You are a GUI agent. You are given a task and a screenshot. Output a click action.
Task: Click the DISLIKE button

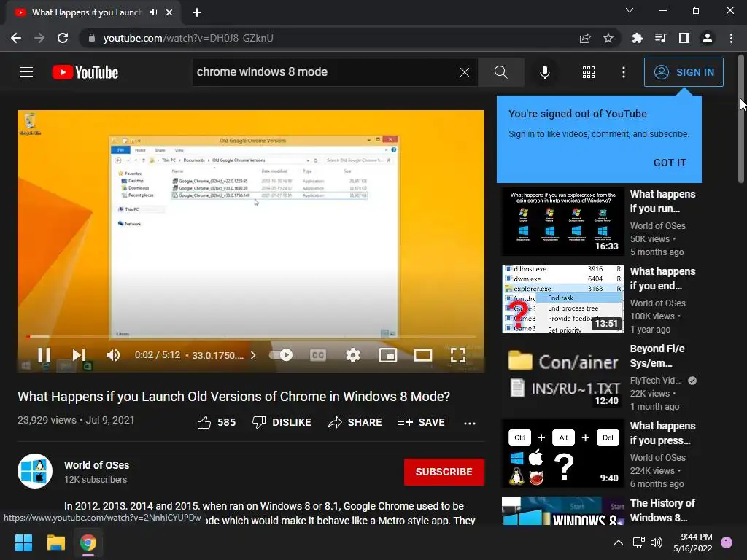[282, 422]
